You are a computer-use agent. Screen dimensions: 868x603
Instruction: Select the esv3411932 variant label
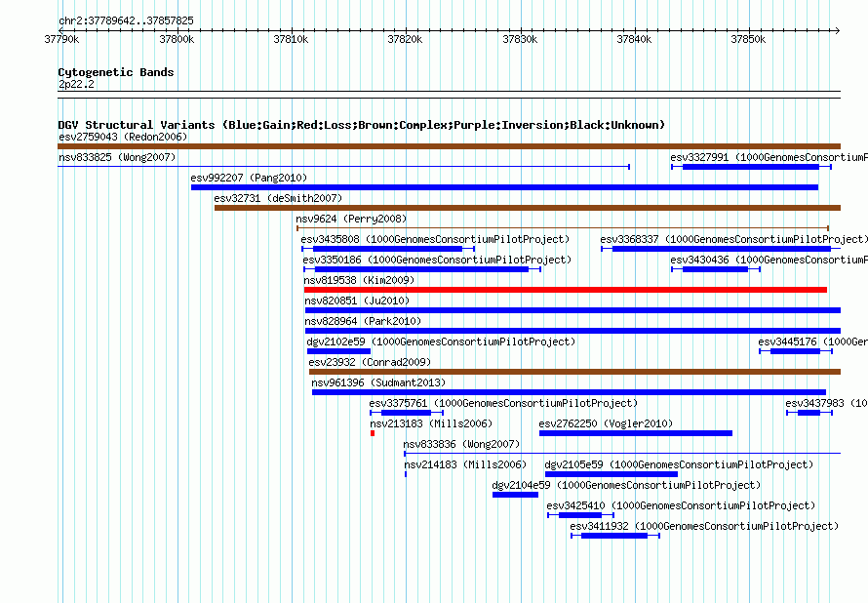[704, 526]
